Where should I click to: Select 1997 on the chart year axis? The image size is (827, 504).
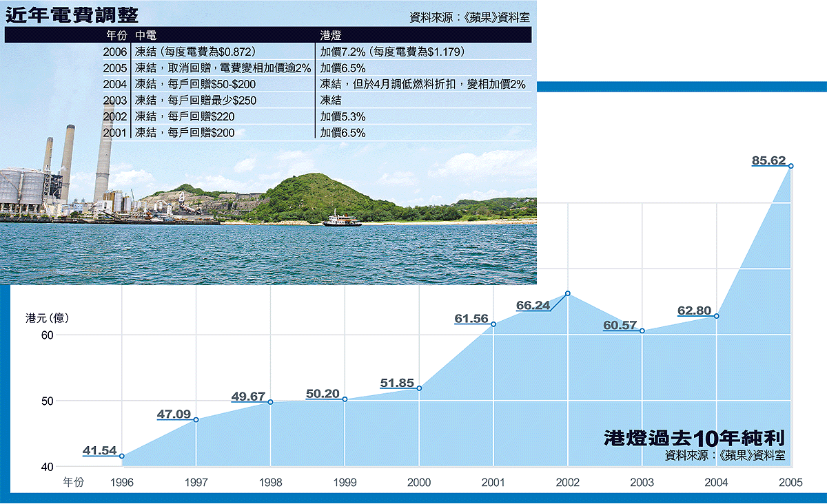coord(196,483)
